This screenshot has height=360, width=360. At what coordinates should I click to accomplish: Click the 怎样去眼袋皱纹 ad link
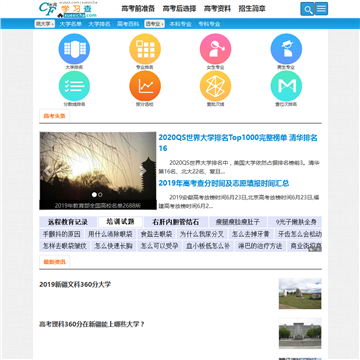pyautogui.click(x=65, y=246)
